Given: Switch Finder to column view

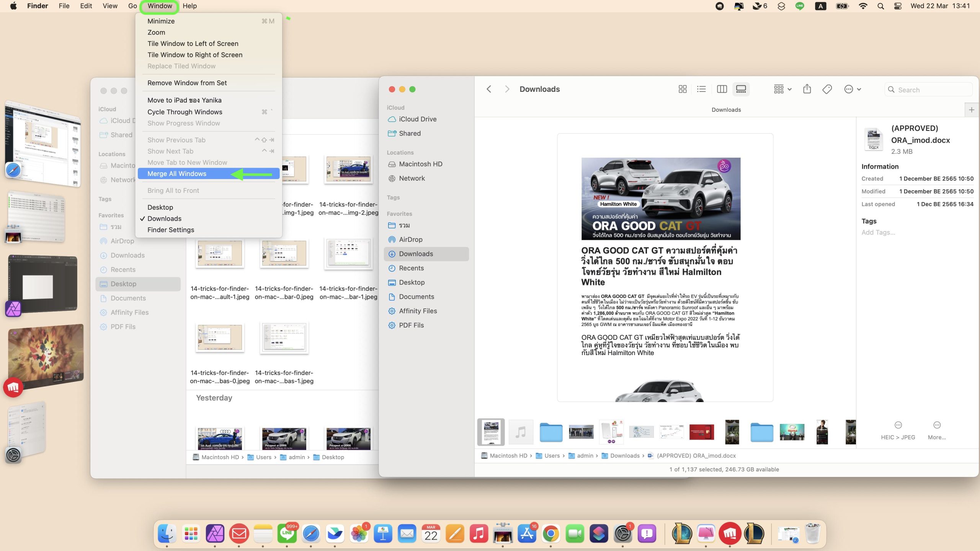Looking at the screenshot, I should coord(722,89).
